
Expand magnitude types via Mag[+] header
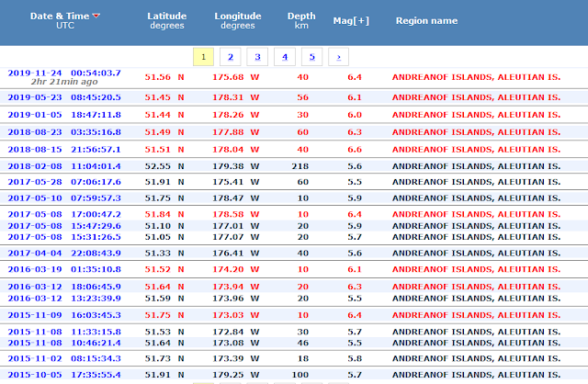(x=351, y=20)
